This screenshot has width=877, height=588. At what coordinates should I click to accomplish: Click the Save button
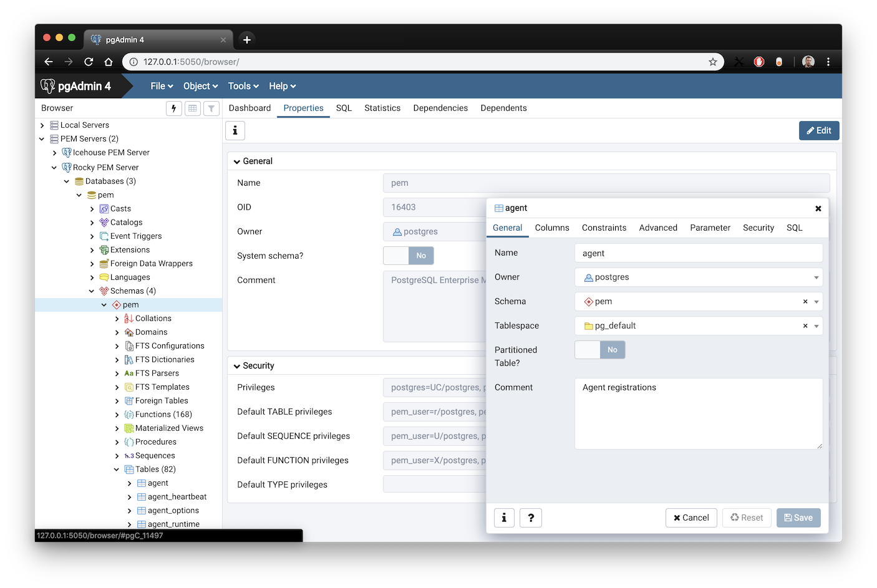point(798,518)
